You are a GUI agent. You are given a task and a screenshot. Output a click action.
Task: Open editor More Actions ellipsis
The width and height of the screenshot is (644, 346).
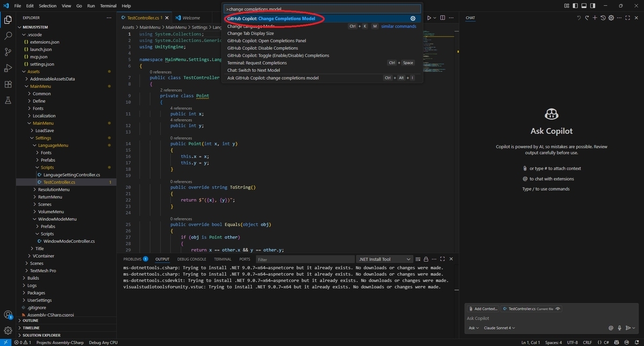[451, 18]
